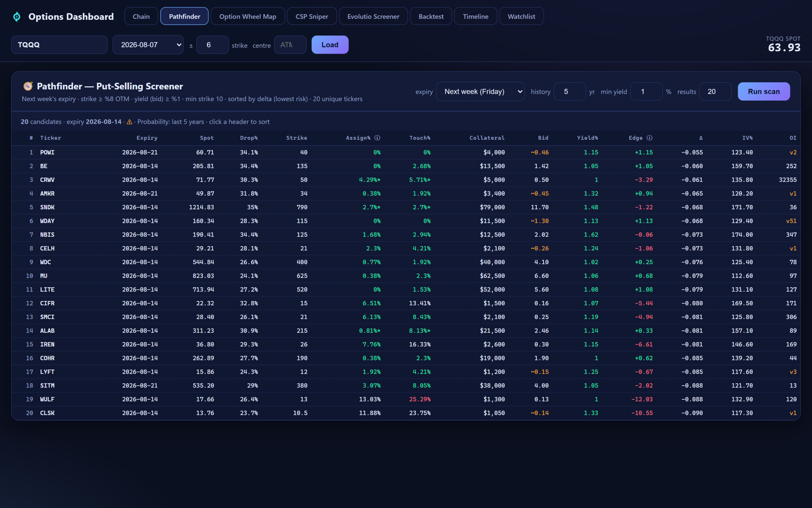Switch to the Chain tab
Image resolution: width=812 pixels, height=508 pixels.
click(x=141, y=16)
